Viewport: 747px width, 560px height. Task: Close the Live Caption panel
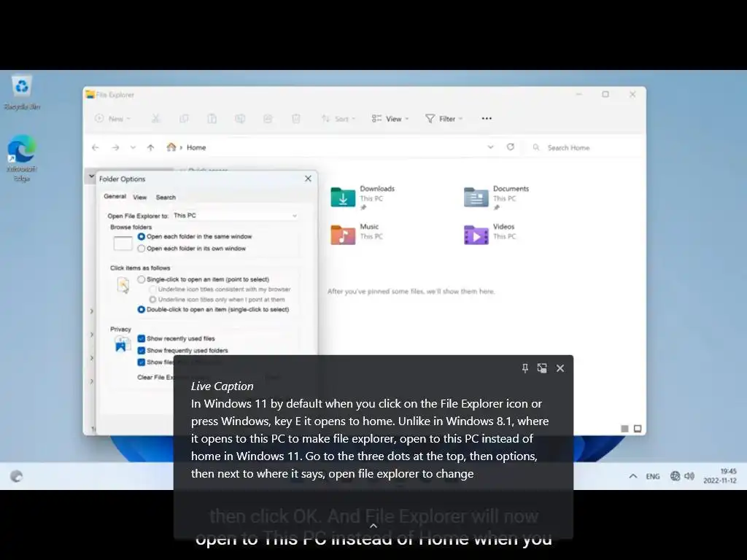[560, 368]
